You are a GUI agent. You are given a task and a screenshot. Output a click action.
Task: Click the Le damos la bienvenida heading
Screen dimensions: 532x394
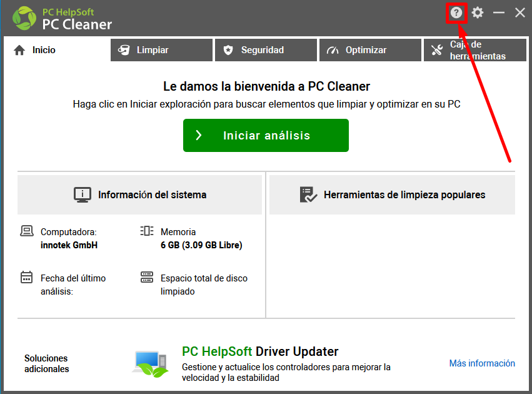tap(266, 86)
